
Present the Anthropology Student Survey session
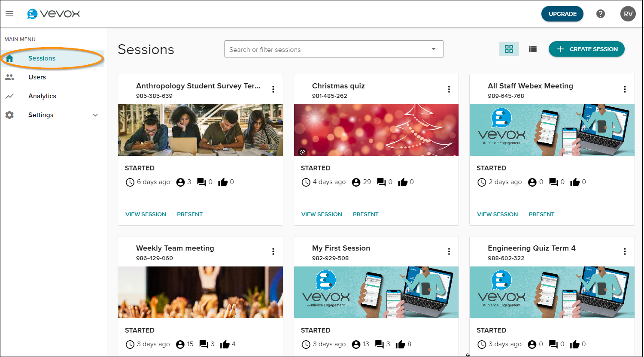190,214
